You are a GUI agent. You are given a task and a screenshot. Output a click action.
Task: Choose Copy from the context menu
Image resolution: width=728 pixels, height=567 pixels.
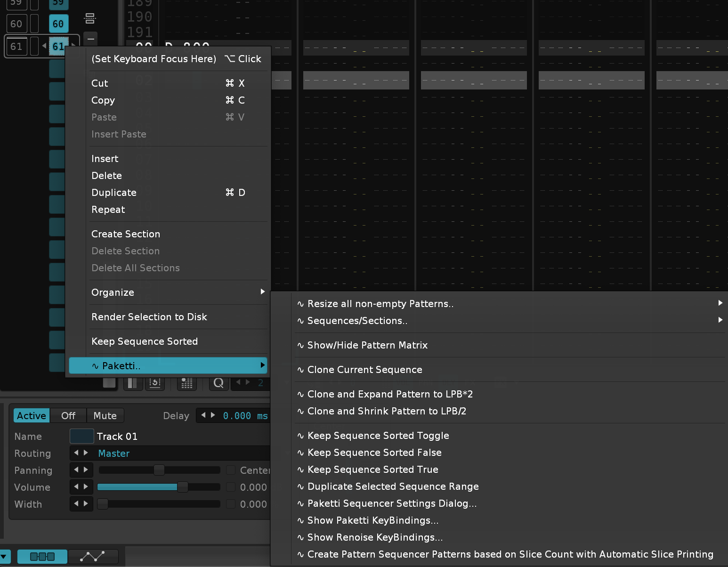pos(168,100)
